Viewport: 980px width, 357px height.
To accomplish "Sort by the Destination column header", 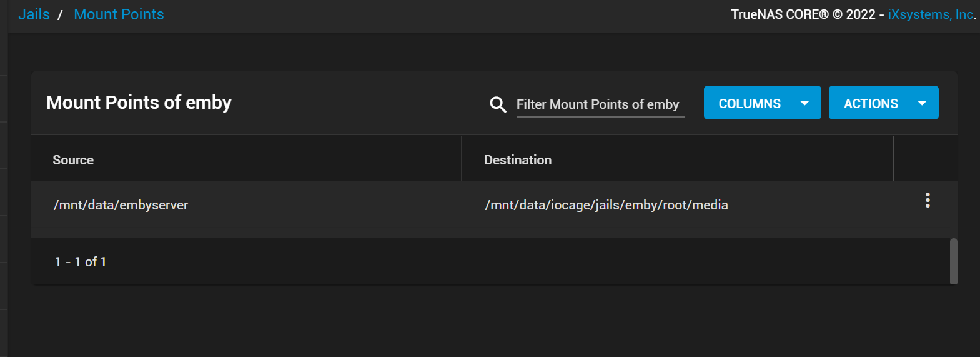I will [518, 160].
